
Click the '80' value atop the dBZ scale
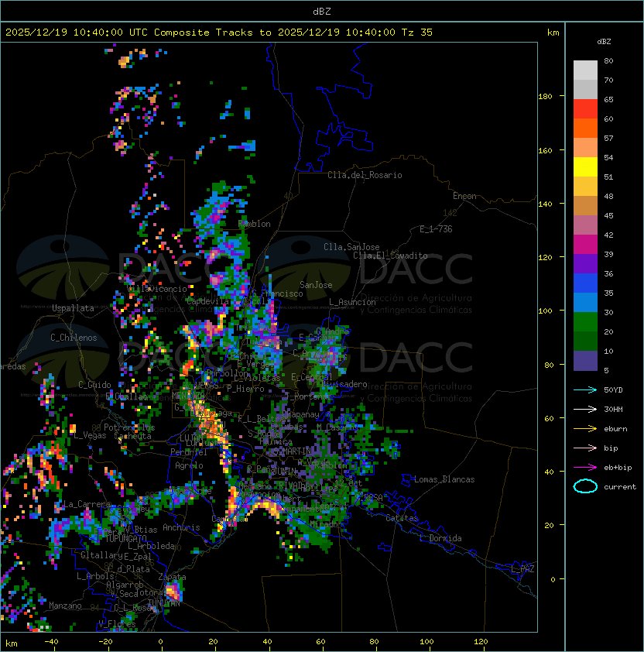(608, 60)
